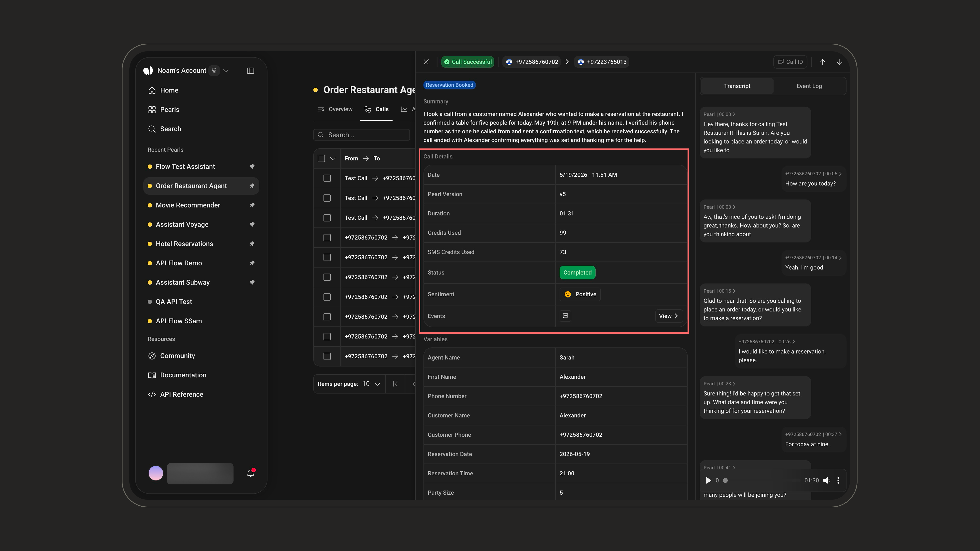Open Community resource link
980x551 pixels.
[x=201, y=356]
